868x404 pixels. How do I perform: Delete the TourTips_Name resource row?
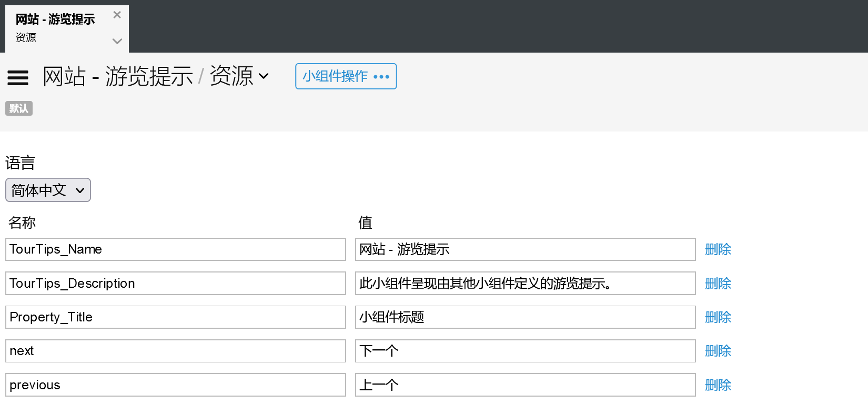(x=718, y=249)
